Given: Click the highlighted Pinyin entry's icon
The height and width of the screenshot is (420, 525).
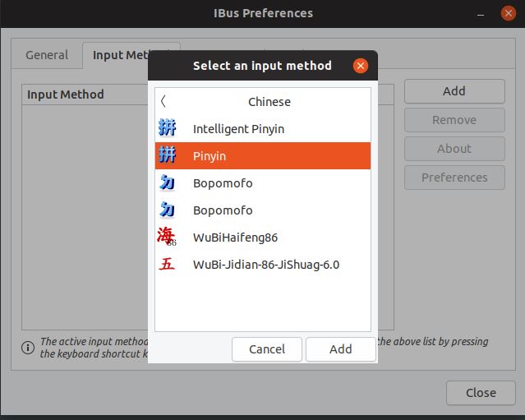Looking at the screenshot, I should (x=167, y=156).
